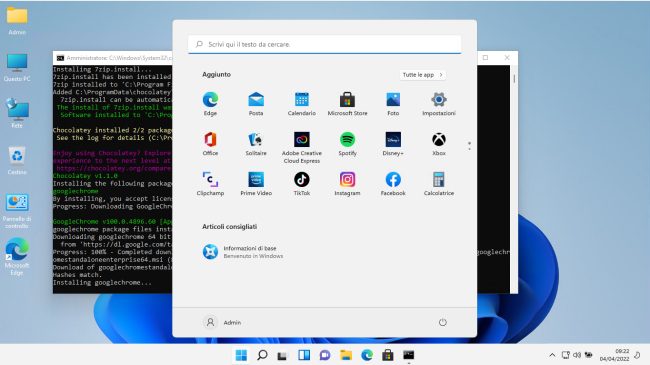Image resolution: width=650 pixels, height=365 pixels.
Task: Select the Admin folder desktop icon
Action: [x=17, y=21]
